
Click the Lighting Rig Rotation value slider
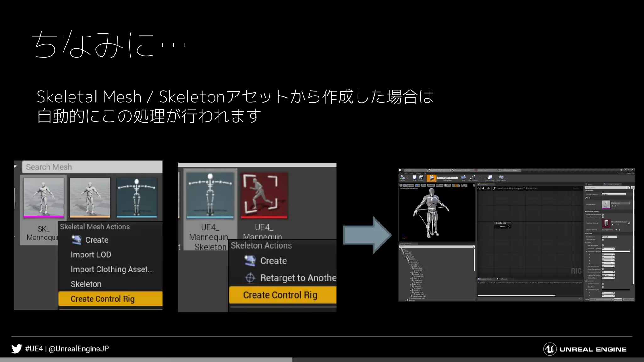click(608, 275)
